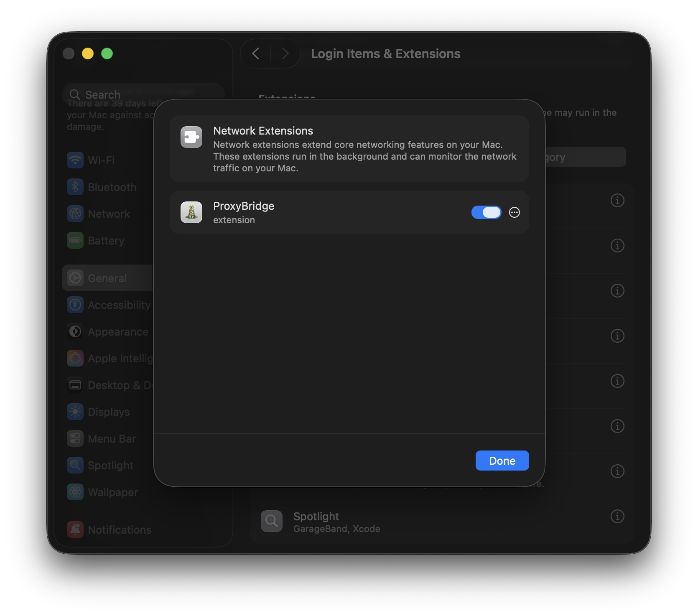Image resolution: width=698 pixels, height=616 pixels.
Task: Click info icon on Spotlight extension row
Action: tap(617, 516)
